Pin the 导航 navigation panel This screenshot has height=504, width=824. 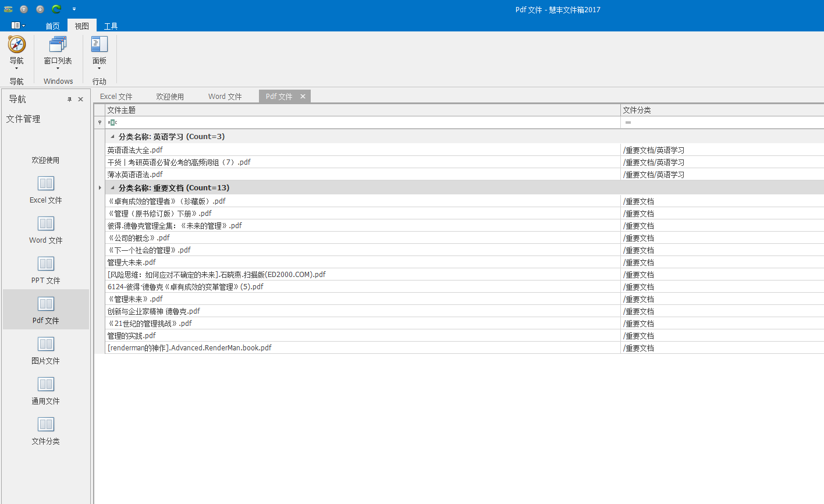(x=69, y=100)
